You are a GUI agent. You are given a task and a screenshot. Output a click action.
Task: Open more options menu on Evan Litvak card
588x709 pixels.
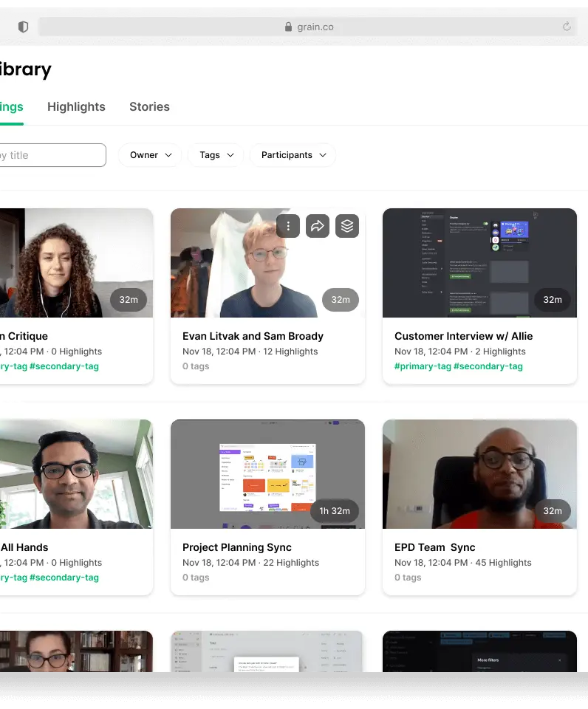[x=288, y=226]
